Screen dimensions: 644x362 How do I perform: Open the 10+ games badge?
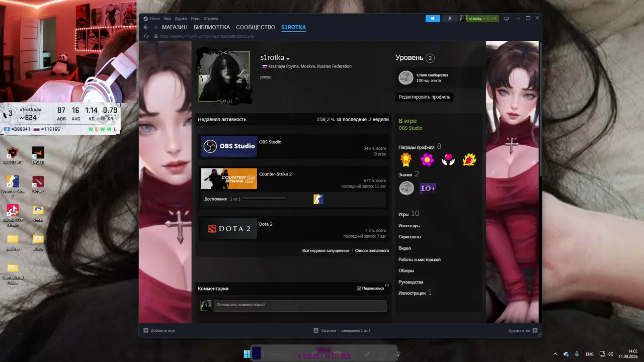pyautogui.click(x=428, y=188)
